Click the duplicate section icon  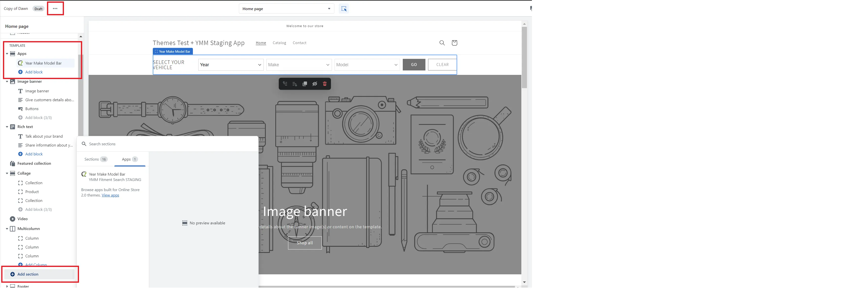click(305, 84)
